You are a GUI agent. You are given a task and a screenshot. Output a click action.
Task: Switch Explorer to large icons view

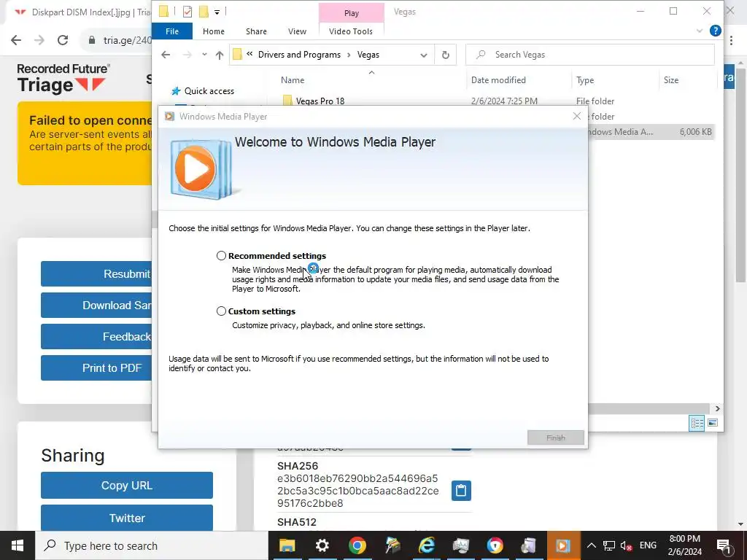[713, 423]
